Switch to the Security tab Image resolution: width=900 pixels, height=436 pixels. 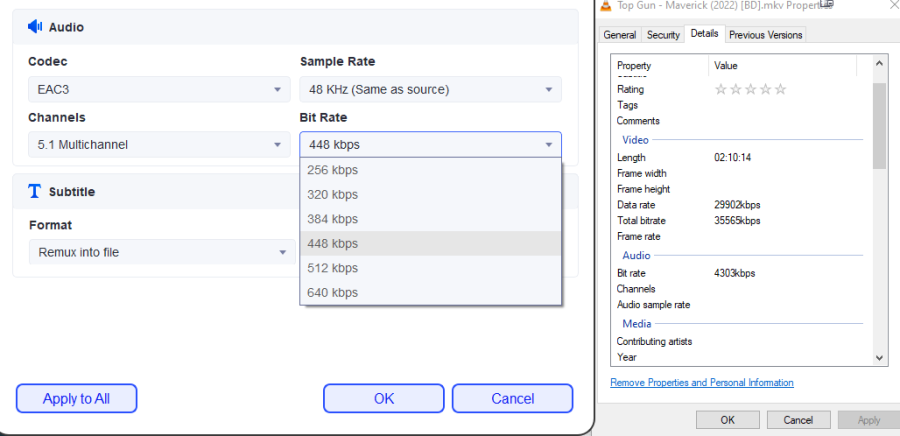coord(663,35)
